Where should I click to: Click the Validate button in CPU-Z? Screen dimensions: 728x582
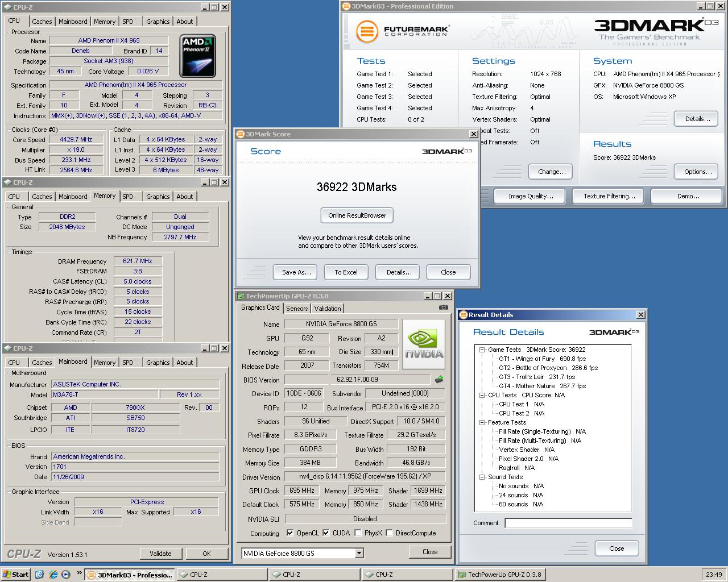pos(160,554)
